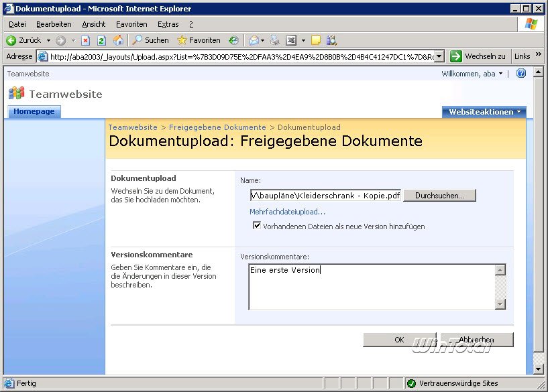Click the Stop loading icon
Screen dimensions: 548x392
pos(86,40)
